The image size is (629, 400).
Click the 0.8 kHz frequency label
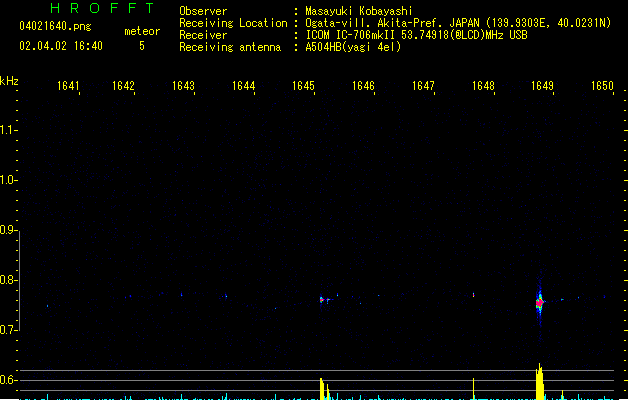click(x=7, y=280)
